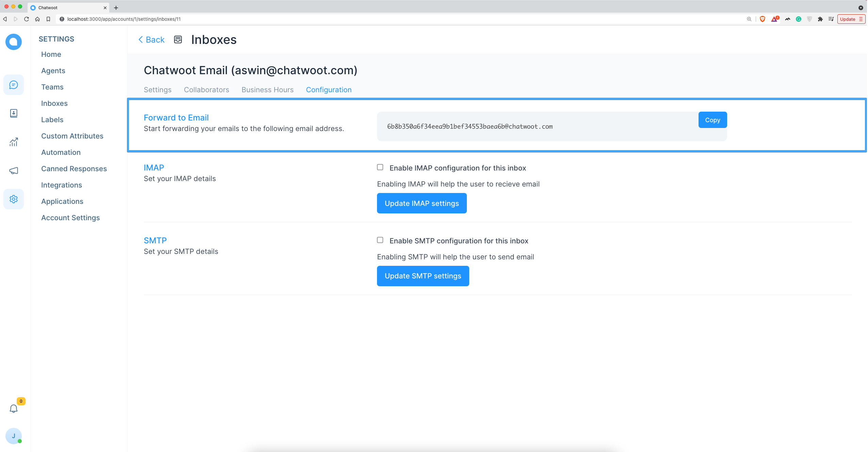Expand the Settings tab
Image resolution: width=868 pixels, height=452 pixels.
click(x=158, y=90)
